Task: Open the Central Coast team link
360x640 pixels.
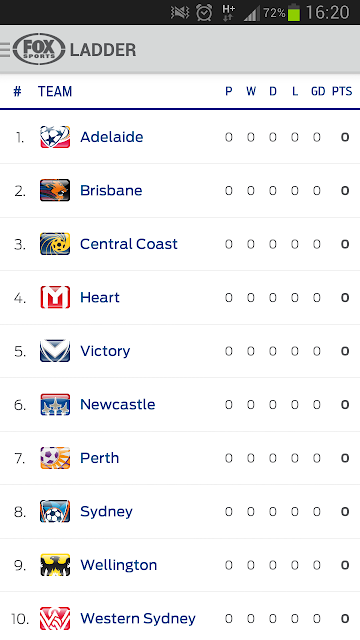Action: pos(129,244)
